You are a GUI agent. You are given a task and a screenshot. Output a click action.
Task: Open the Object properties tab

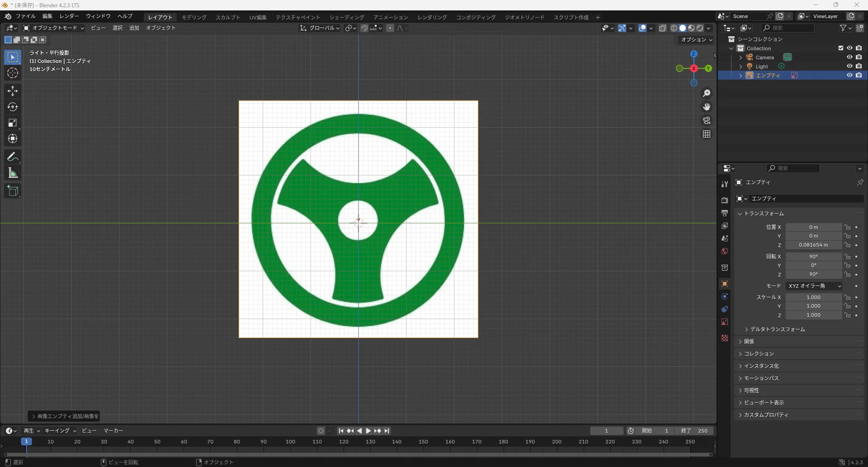(x=725, y=284)
